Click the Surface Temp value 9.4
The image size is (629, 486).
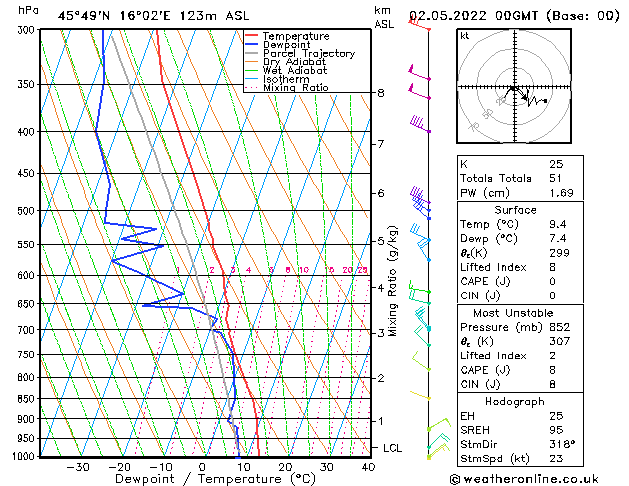pos(558,225)
